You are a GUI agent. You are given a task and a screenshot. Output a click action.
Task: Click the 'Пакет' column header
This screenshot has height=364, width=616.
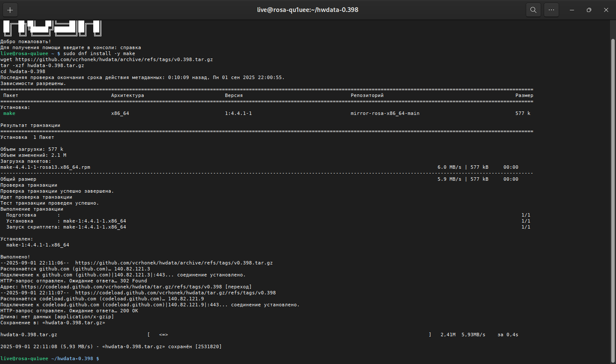tap(11, 95)
